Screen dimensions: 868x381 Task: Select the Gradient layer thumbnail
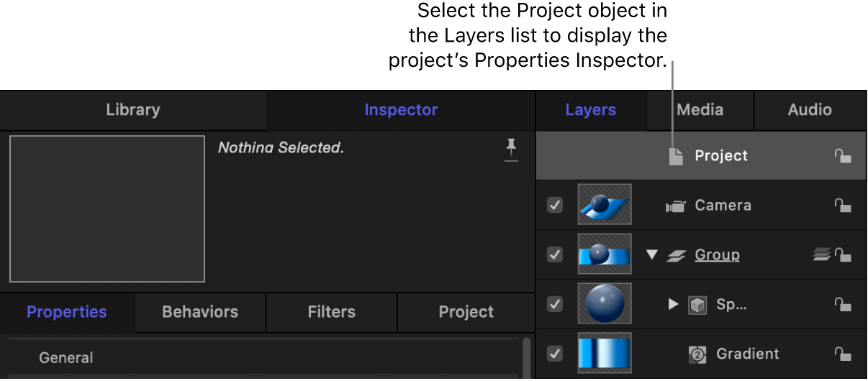tap(605, 353)
